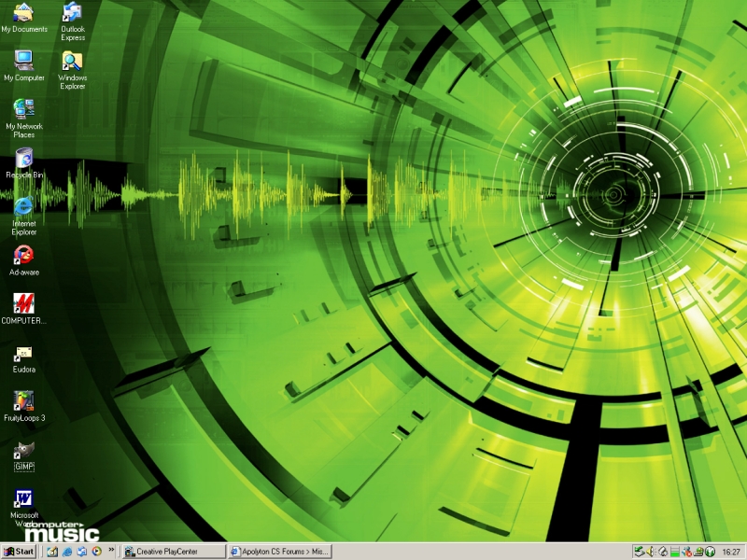The width and height of the screenshot is (747, 560).
Task: Open the Start menu
Action: (x=19, y=552)
